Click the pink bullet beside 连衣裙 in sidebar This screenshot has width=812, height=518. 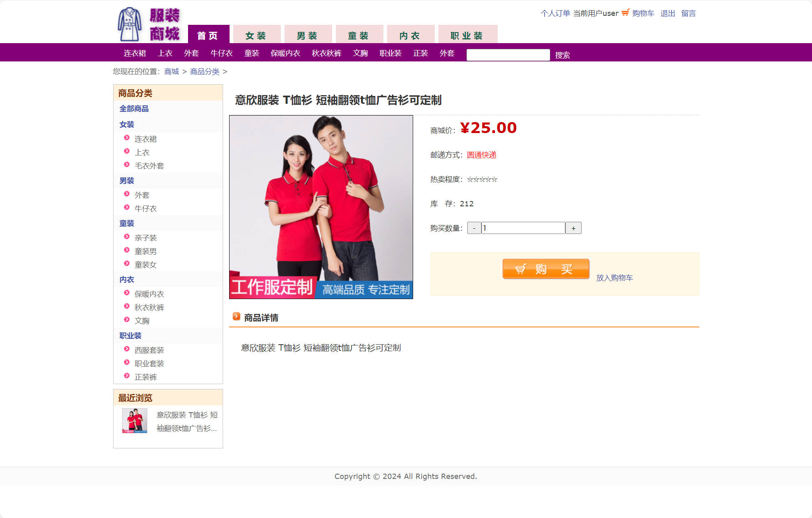click(127, 138)
